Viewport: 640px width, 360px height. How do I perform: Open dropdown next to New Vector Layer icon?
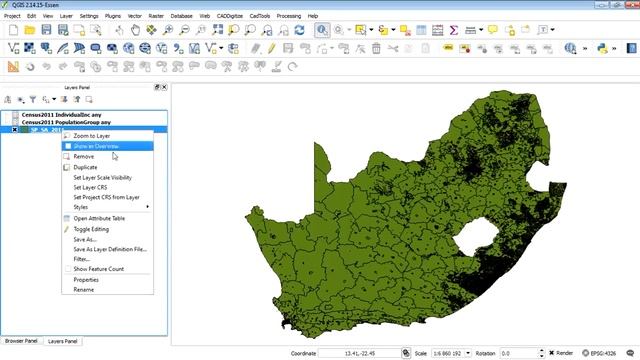tap(221, 48)
